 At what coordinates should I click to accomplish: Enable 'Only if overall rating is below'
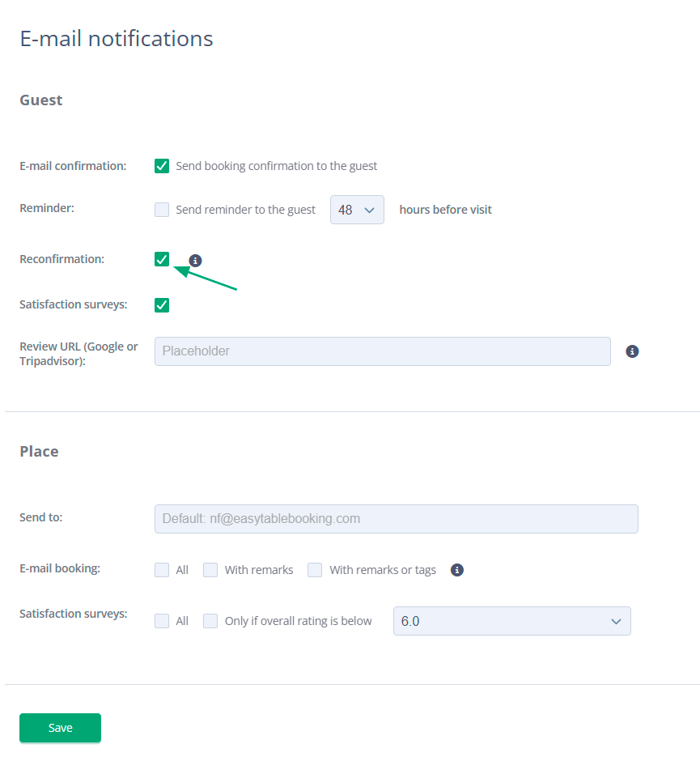pos(210,620)
